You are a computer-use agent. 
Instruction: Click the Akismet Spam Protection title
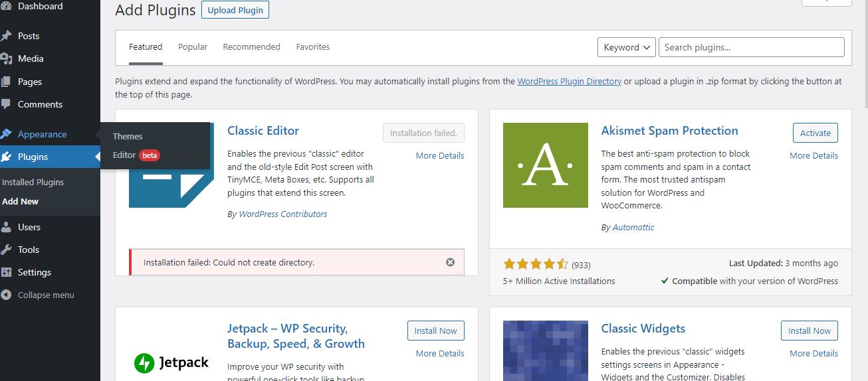tap(670, 131)
